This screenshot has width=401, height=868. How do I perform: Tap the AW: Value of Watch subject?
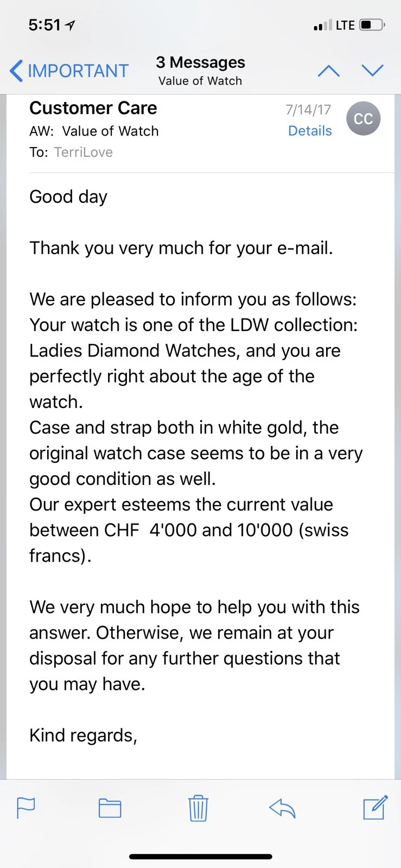(x=94, y=131)
